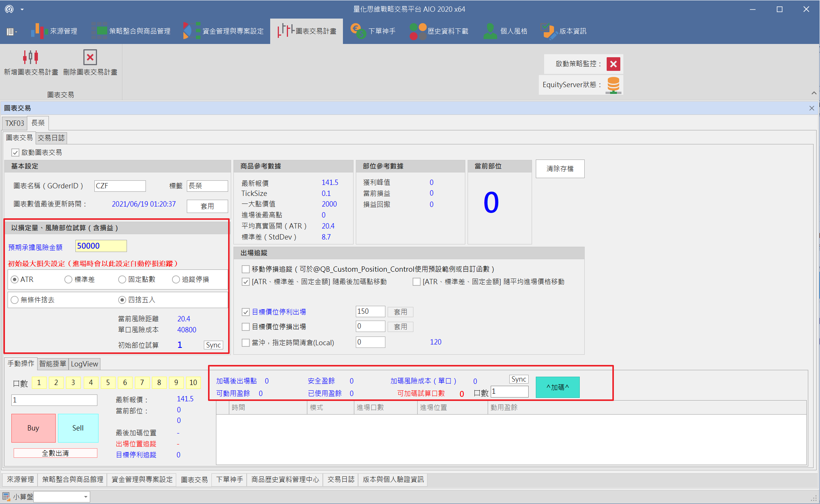Enable the 目標價位停損出場 checkbox
Viewport: 820px width, 504px height.
tap(246, 327)
